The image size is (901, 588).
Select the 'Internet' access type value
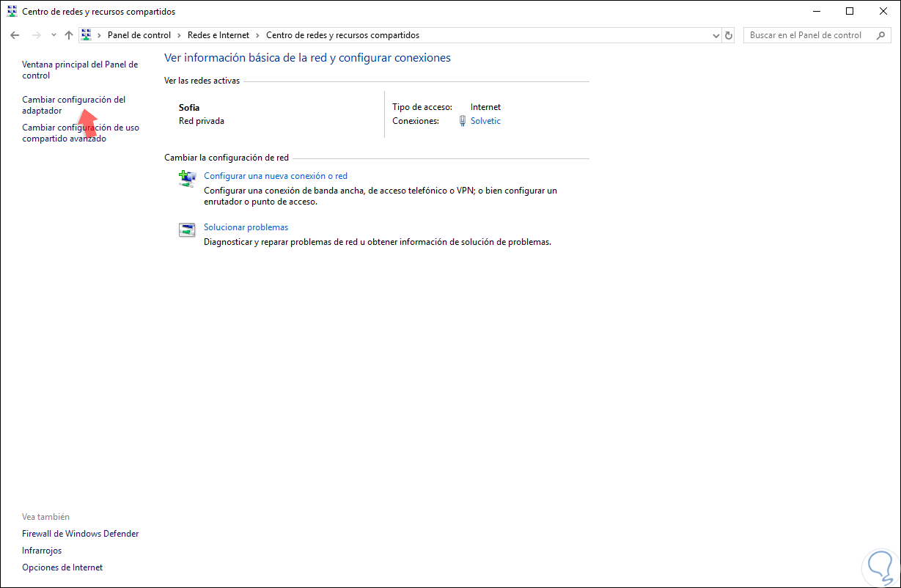pyautogui.click(x=485, y=107)
